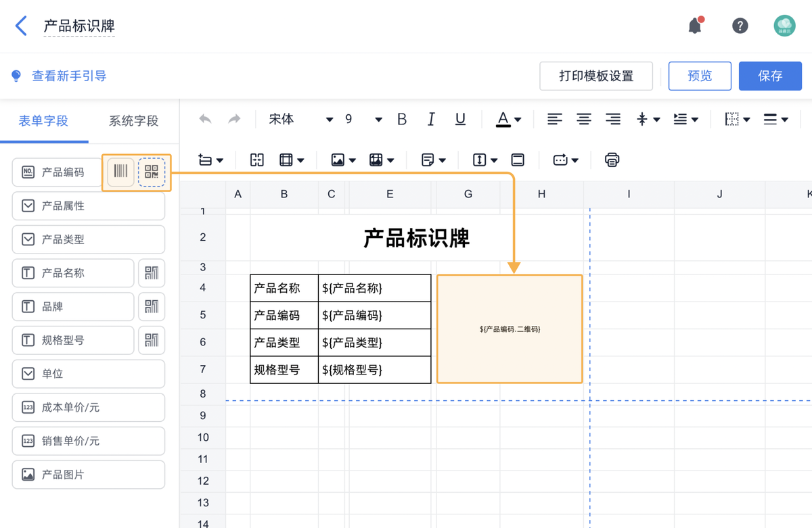Open 查看新手引导 beginner guide link

[59, 76]
